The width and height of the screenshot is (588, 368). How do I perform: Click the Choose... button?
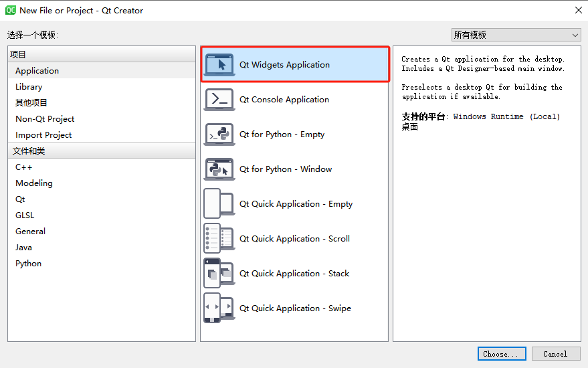[x=502, y=354]
